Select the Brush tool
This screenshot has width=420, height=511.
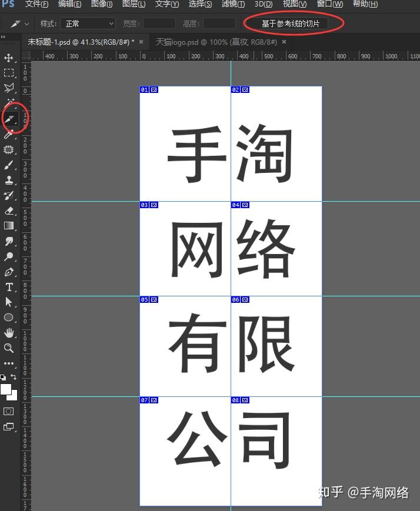(x=9, y=165)
